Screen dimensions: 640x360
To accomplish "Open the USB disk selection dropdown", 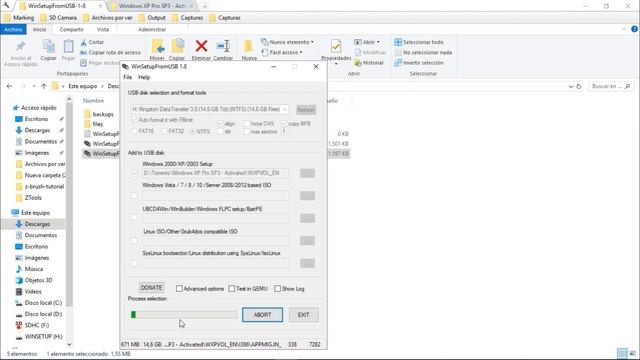I will (x=285, y=109).
